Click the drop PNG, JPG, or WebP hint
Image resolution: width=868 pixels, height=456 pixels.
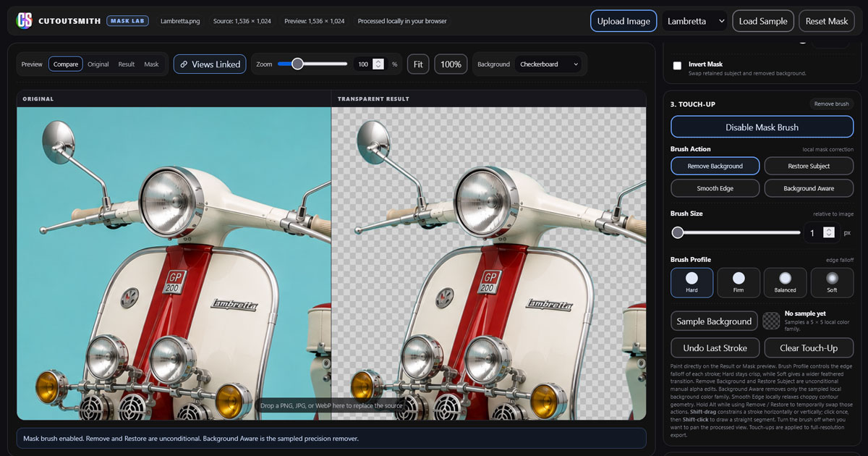(331, 406)
